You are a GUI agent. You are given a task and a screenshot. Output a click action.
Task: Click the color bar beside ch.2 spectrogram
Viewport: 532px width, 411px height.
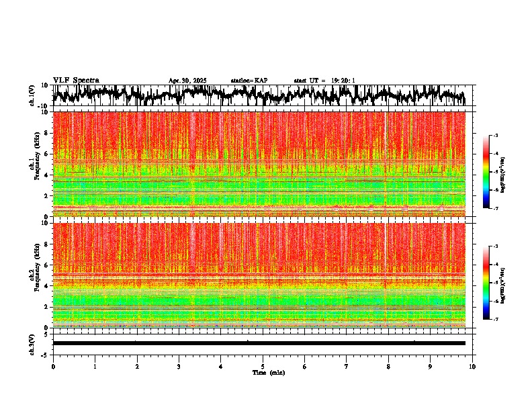(x=486, y=283)
